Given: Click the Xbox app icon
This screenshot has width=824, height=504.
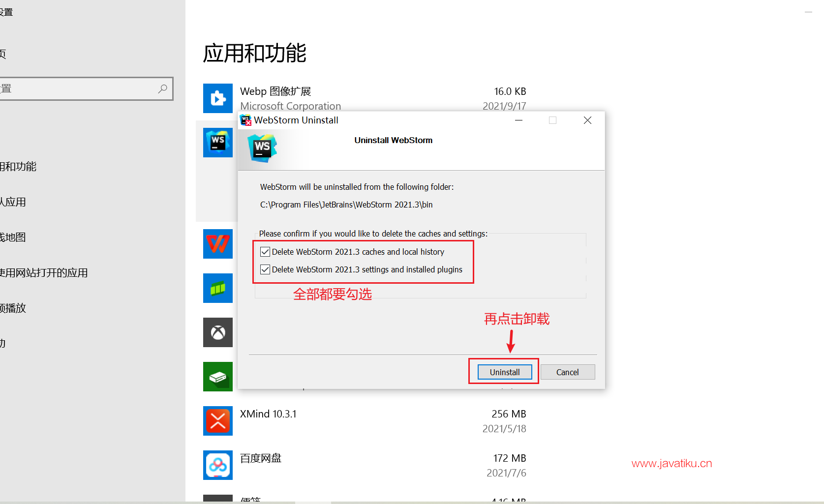Looking at the screenshot, I should (x=218, y=332).
